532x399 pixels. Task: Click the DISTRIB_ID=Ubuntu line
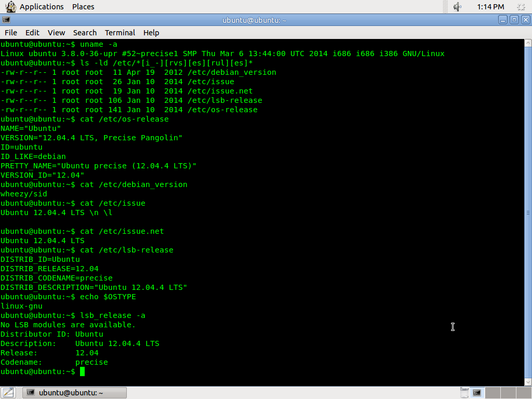[40, 260]
